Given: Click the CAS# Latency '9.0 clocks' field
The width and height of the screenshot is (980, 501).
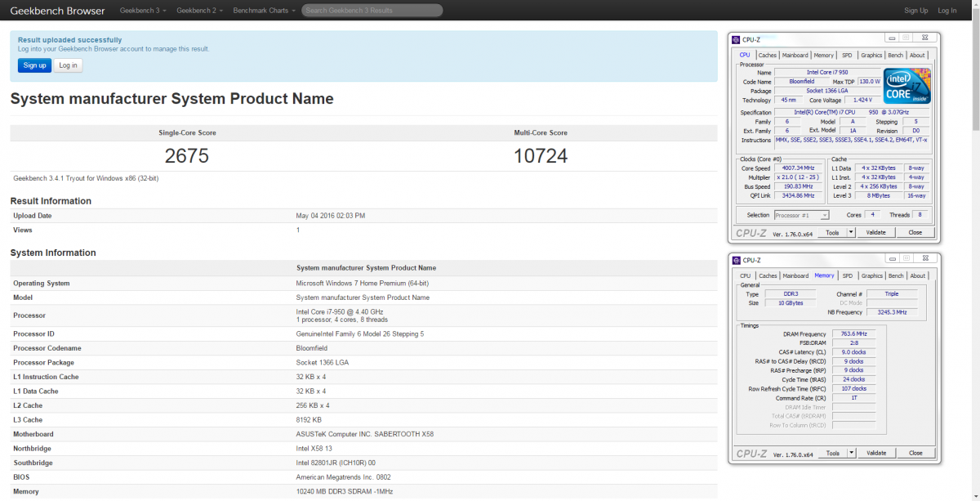Looking at the screenshot, I should coord(853,351).
